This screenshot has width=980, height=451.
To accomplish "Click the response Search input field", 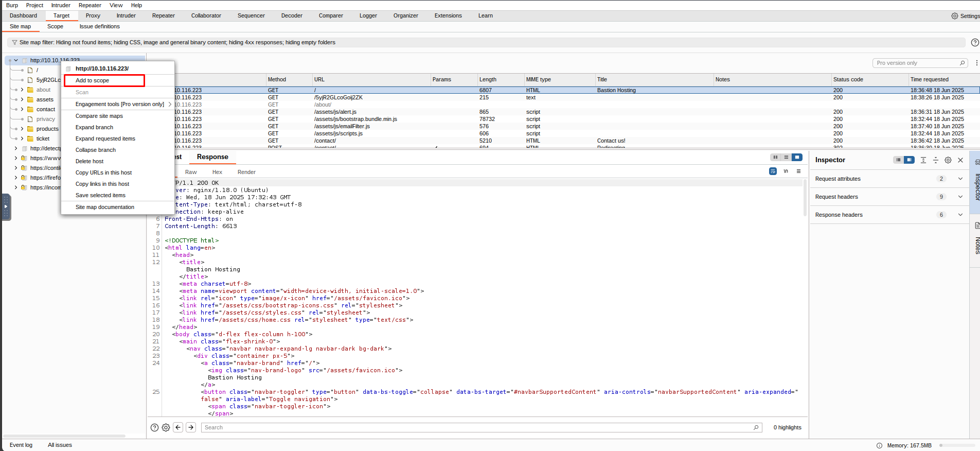I will pos(478,427).
